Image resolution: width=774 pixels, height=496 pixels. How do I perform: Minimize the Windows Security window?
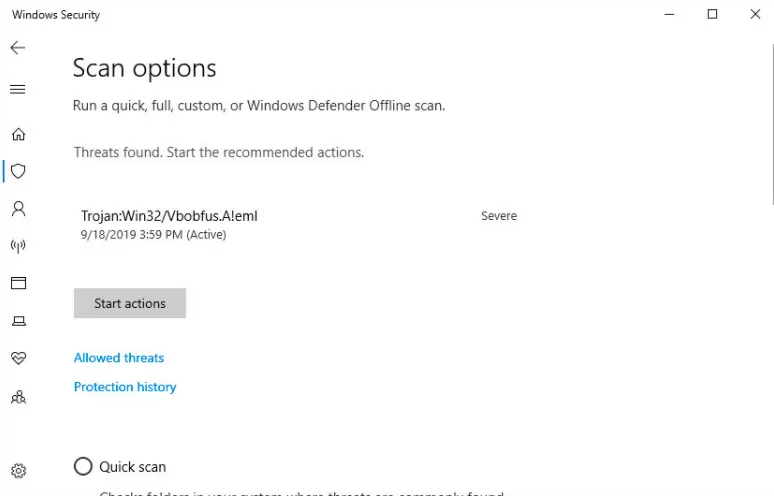click(669, 14)
